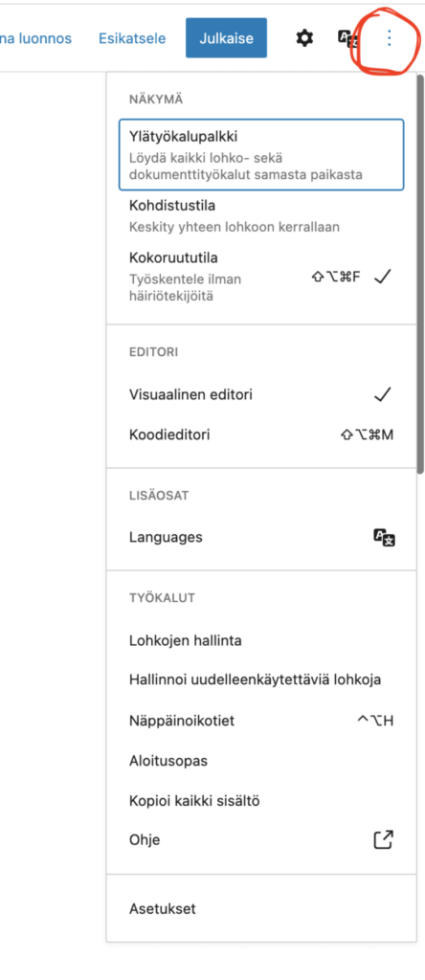Open Lohkojen hallinta

click(261, 640)
